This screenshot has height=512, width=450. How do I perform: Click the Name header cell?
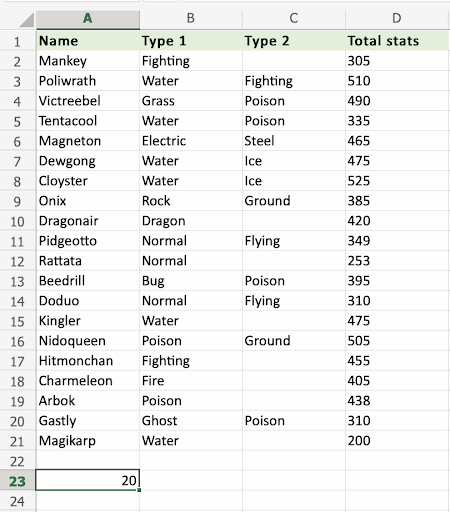[88, 41]
